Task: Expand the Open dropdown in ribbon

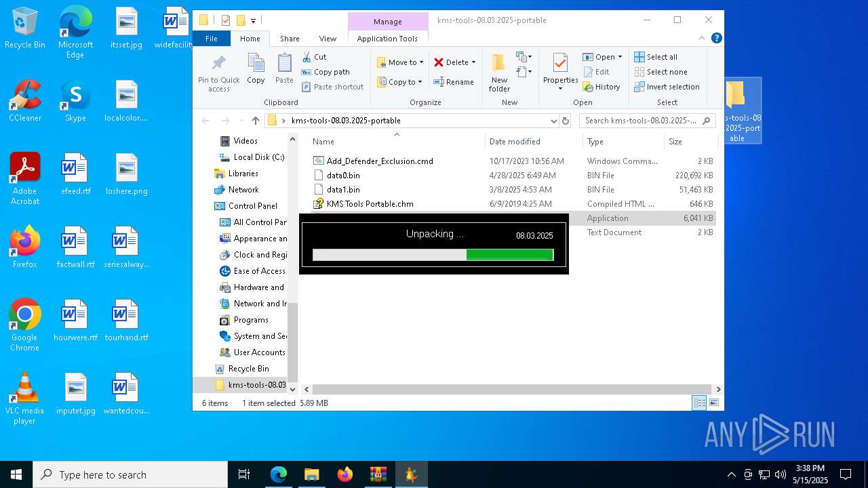Action: pos(620,57)
